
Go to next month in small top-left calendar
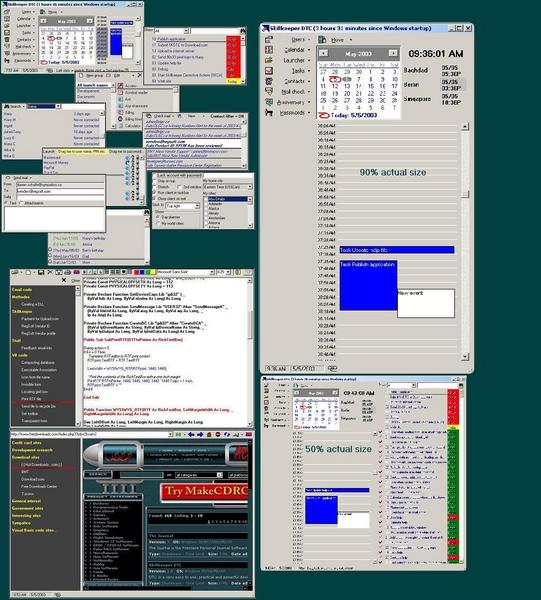[x=89, y=21]
